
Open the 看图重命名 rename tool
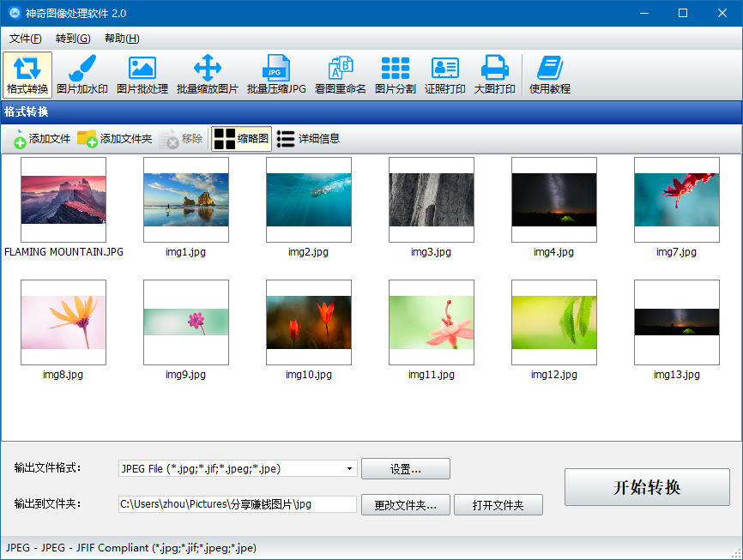341,75
